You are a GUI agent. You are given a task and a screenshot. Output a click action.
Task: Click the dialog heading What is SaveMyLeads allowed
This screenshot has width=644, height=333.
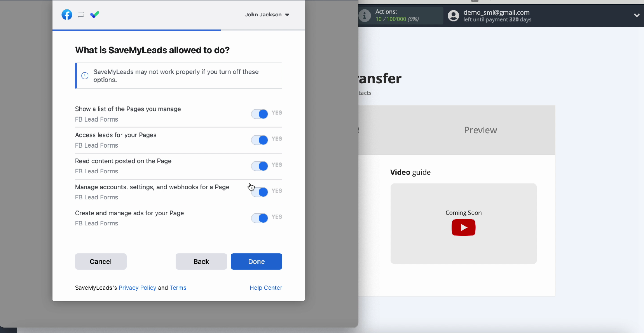pyautogui.click(x=152, y=50)
